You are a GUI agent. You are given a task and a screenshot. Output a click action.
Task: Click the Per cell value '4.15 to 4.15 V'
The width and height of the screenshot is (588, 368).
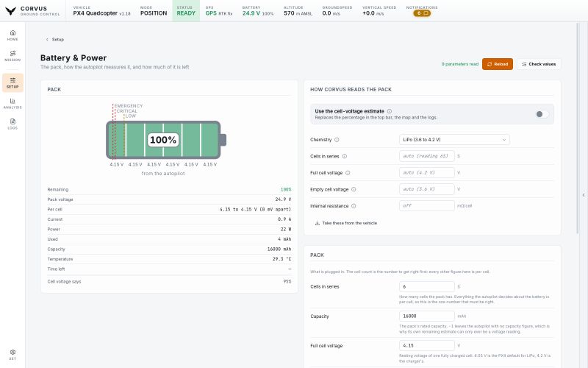click(255, 210)
